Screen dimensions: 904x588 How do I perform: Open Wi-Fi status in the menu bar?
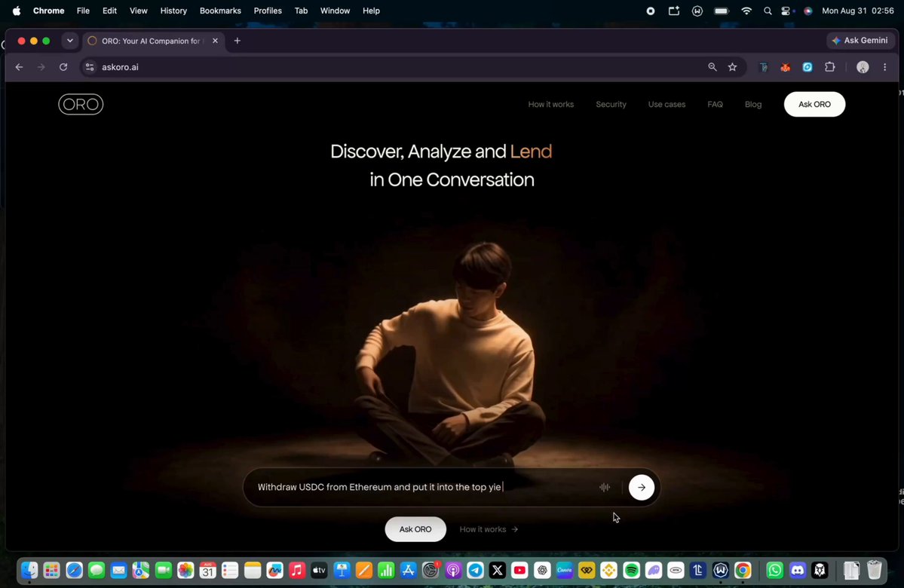(746, 11)
